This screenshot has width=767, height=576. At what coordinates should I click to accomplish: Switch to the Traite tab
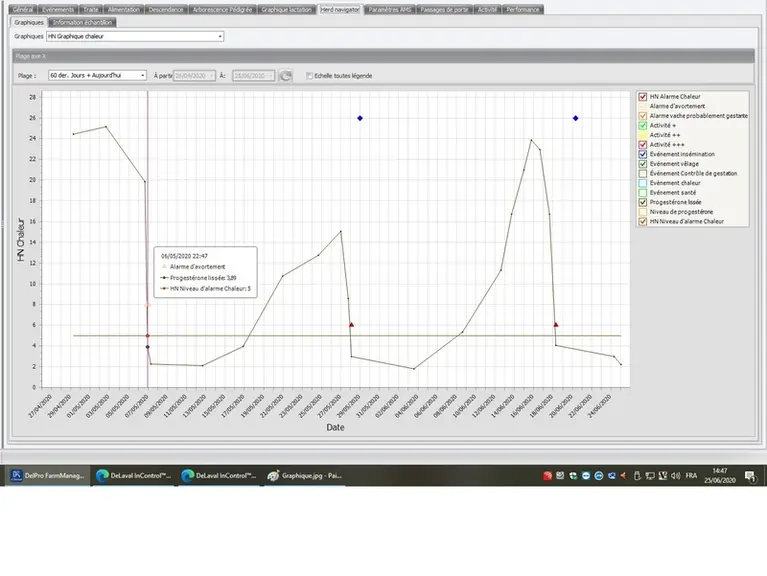(90, 9)
